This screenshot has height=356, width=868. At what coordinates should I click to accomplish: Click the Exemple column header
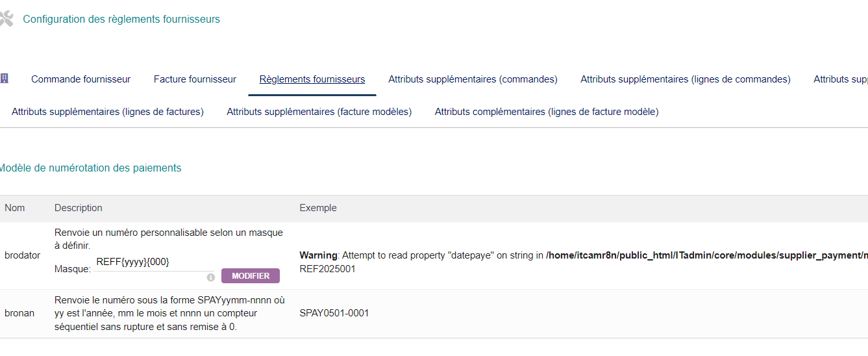click(x=318, y=208)
